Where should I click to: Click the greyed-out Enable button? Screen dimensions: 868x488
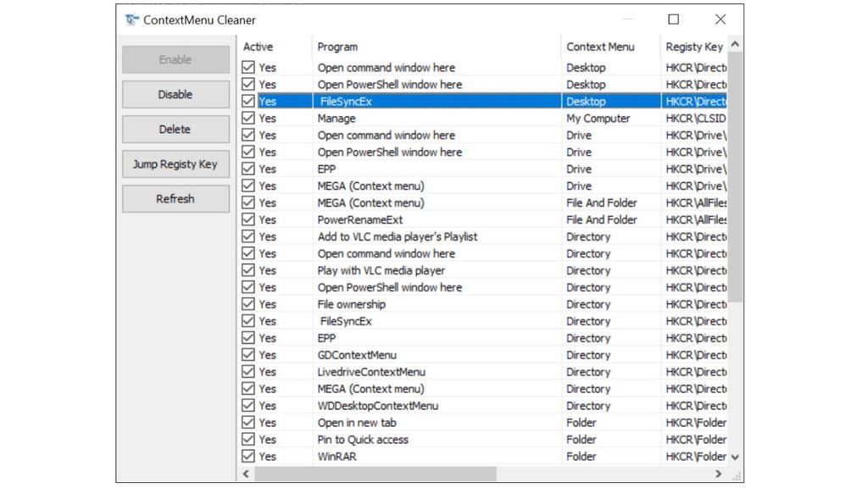click(175, 59)
